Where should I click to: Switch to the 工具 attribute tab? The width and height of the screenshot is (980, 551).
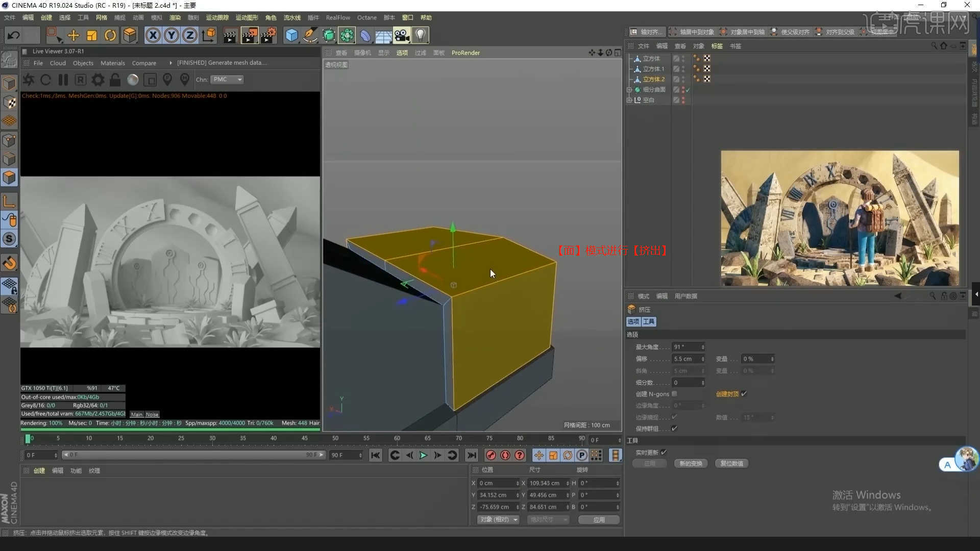pyautogui.click(x=649, y=322)
